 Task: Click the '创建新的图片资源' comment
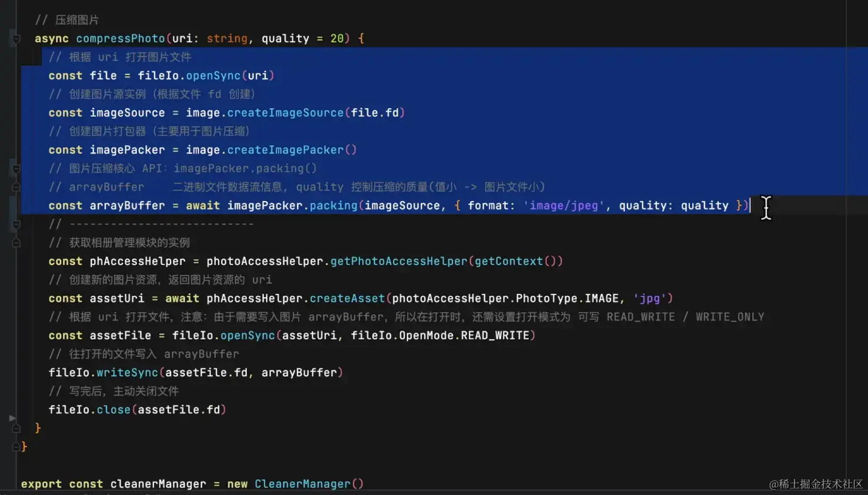click(161, 280)
